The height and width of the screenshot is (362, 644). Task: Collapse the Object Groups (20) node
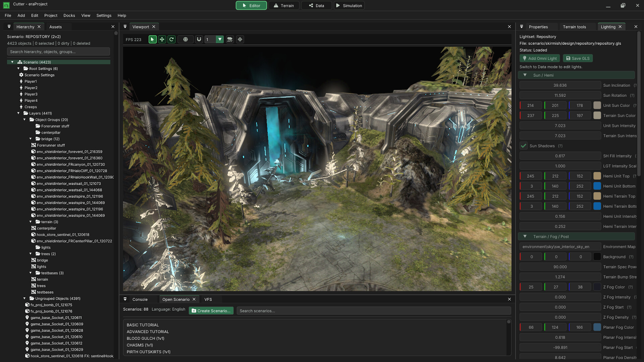pos(24,119)
